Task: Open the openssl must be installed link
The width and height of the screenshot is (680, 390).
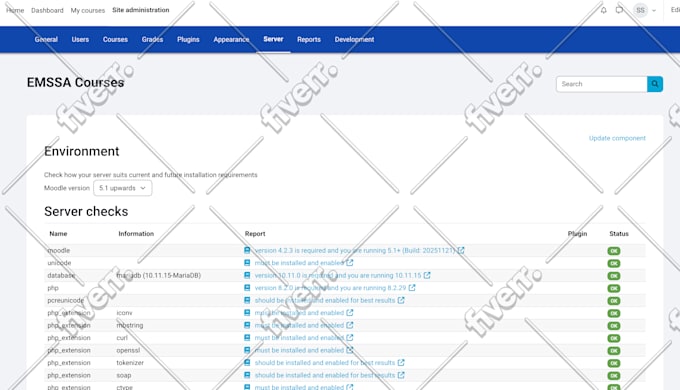Action: [x=299, y=350]
